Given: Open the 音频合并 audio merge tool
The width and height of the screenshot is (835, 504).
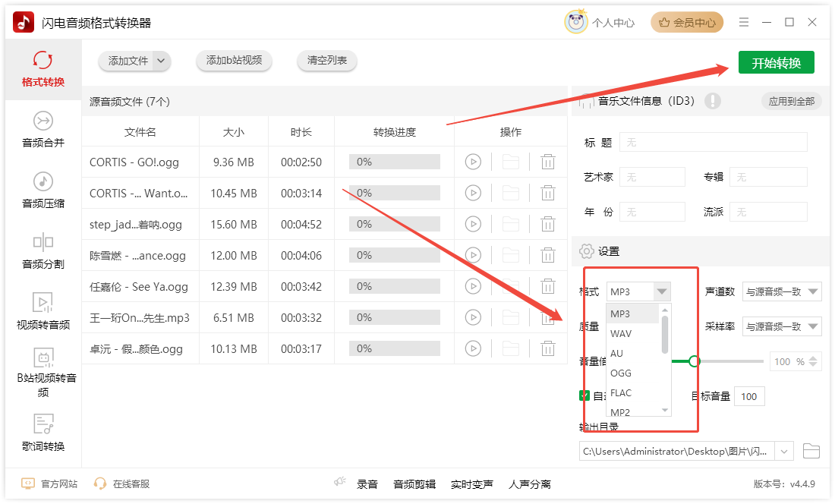Looking at the screenshot, I should point(43,130).
